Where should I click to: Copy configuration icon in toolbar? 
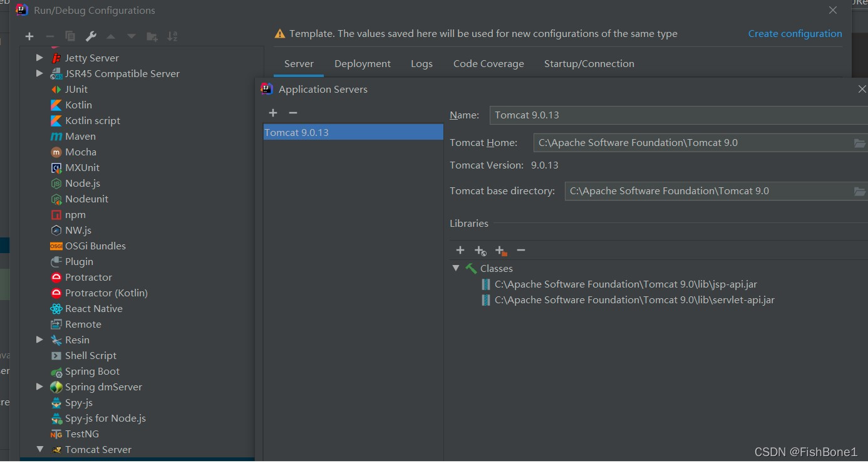click(70, 36)
